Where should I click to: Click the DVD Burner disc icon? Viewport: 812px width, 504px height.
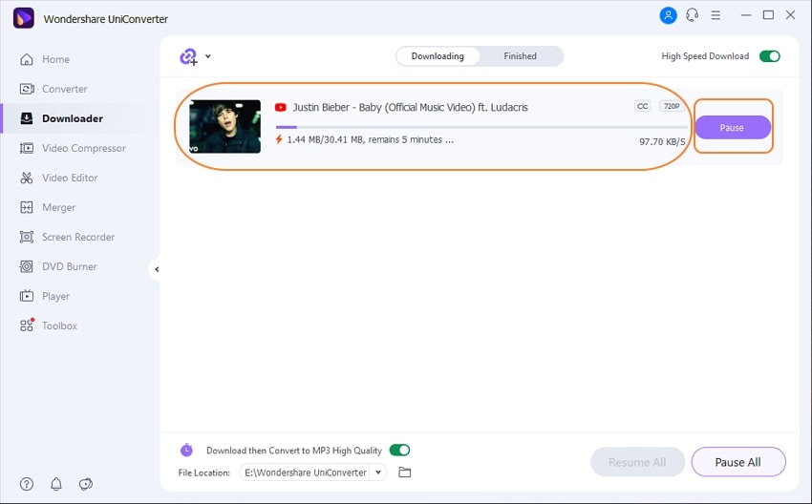[x=27, y=266]
